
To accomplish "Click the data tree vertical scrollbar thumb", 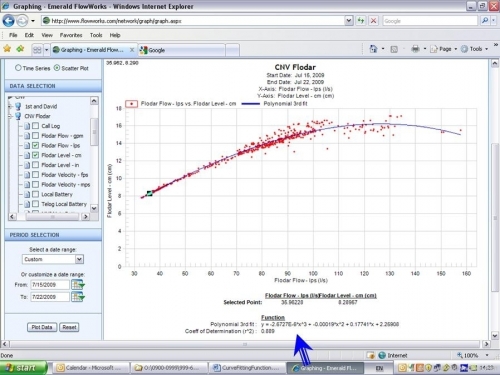I will coord(94,132).
